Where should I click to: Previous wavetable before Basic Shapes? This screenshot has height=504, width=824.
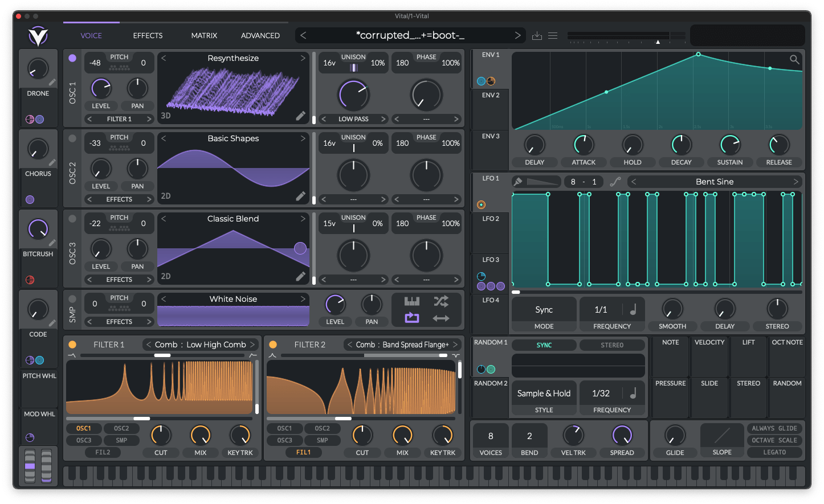click(164, 138)
